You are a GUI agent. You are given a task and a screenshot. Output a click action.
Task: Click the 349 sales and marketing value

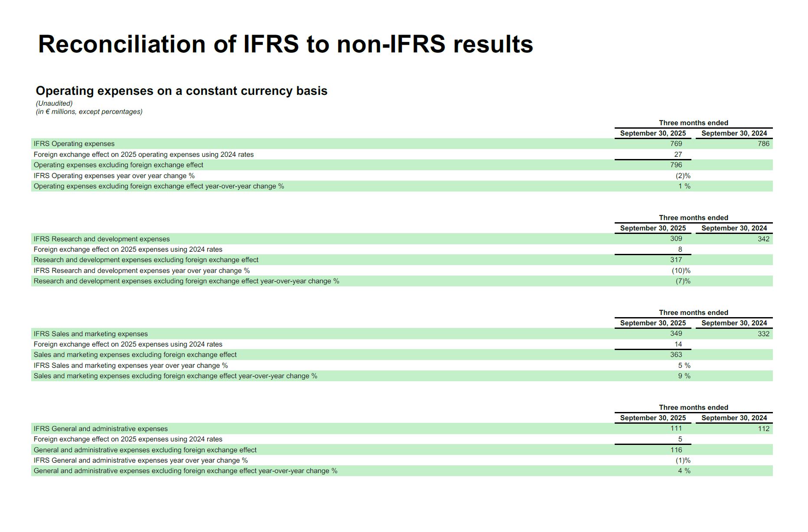coord(676,334)
